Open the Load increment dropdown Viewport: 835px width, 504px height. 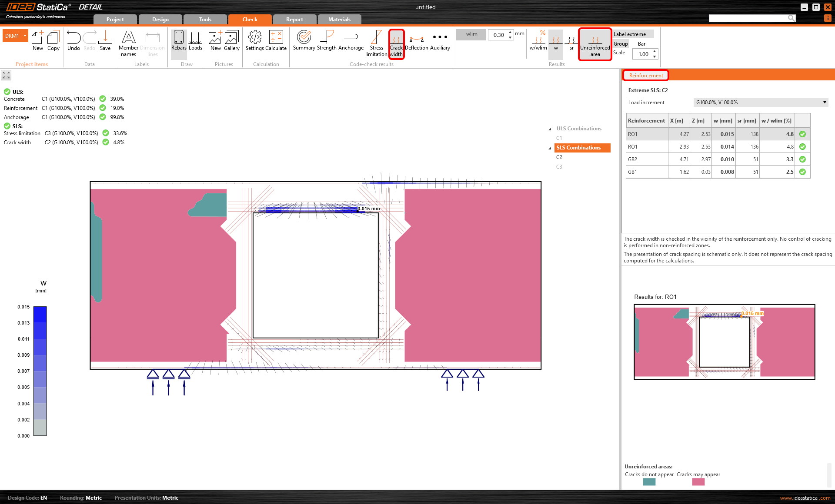[824, 103]
